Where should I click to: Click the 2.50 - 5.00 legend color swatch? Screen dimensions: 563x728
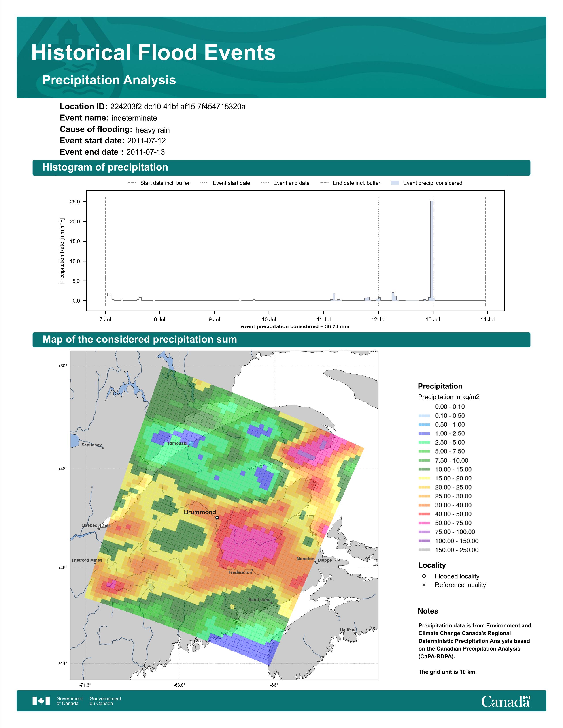[424, 443]
